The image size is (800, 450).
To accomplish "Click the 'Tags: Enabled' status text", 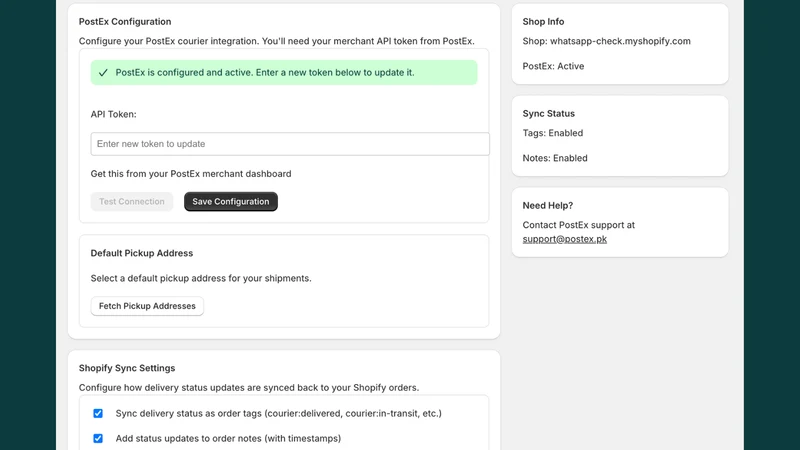I will 553,133.
